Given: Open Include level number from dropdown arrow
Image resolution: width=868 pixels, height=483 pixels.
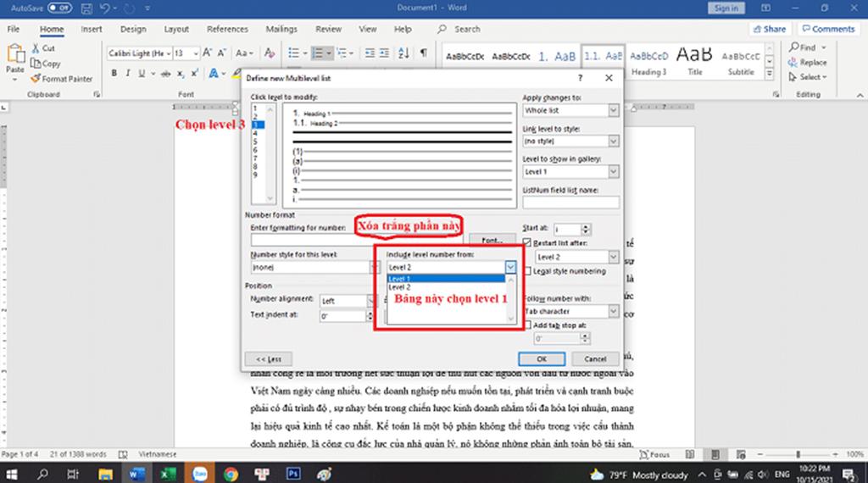Looking at the screenshot, I should click(510, 267).
